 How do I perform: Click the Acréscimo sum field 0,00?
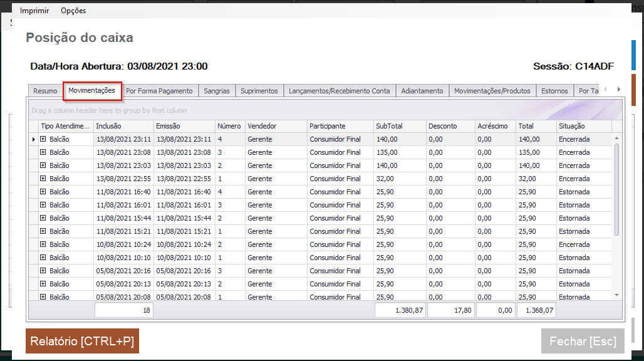coord(496,310)
